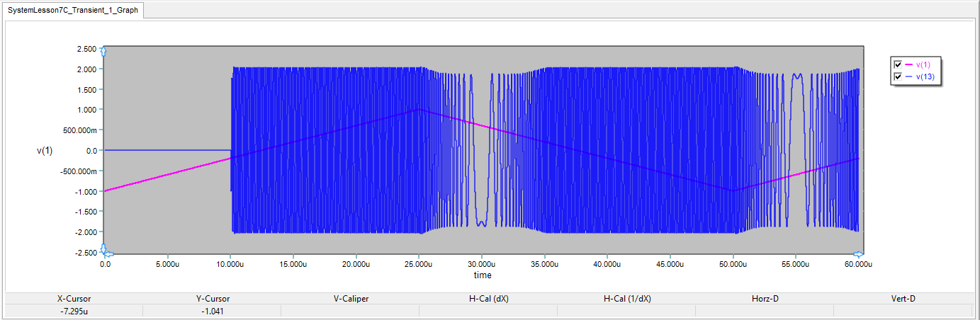The image size is (980, 320).
Task: Toggle the v(1) trace checkbox in legend
Action: pos(899,64)
